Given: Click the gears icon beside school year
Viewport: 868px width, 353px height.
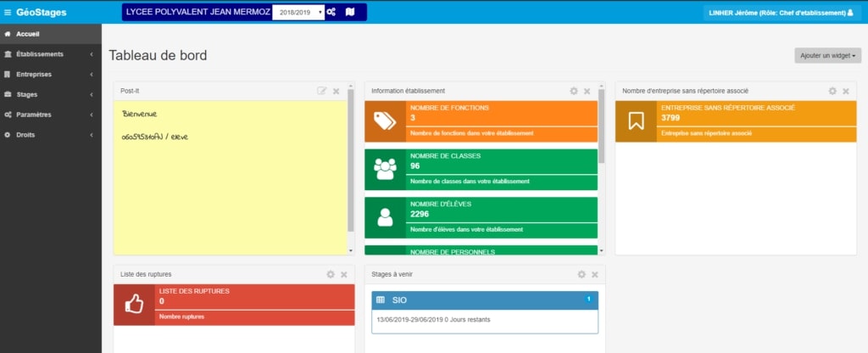Looking at the screenshot, I should [331, 12].
